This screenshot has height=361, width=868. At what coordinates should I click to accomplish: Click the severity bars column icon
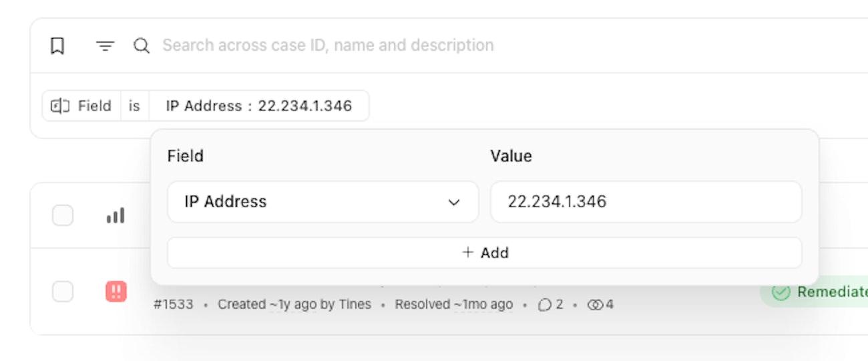116,215
